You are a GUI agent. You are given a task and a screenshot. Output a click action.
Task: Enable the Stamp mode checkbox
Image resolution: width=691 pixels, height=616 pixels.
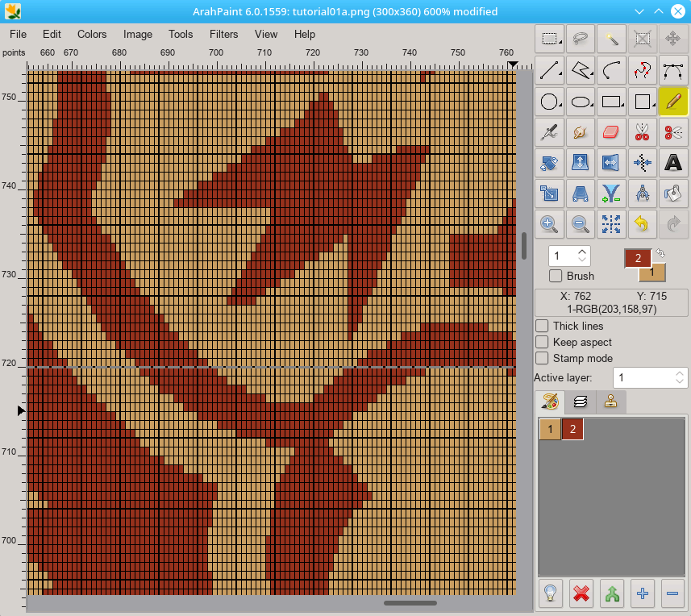[542, 358]
